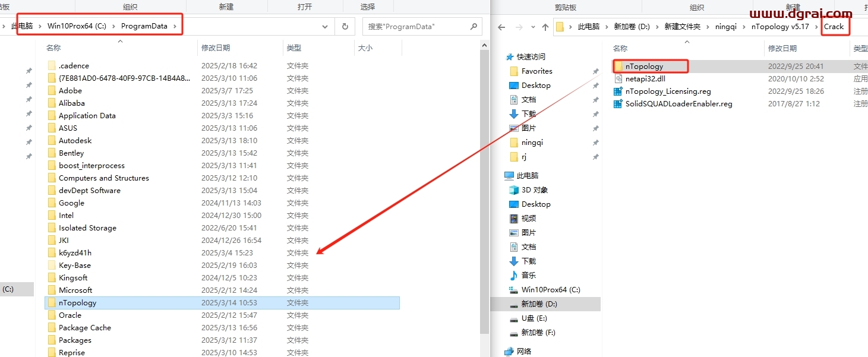The image size is (868, 357).
Task: Unpin 下载 from Quick Access
Action: (595, 114)
